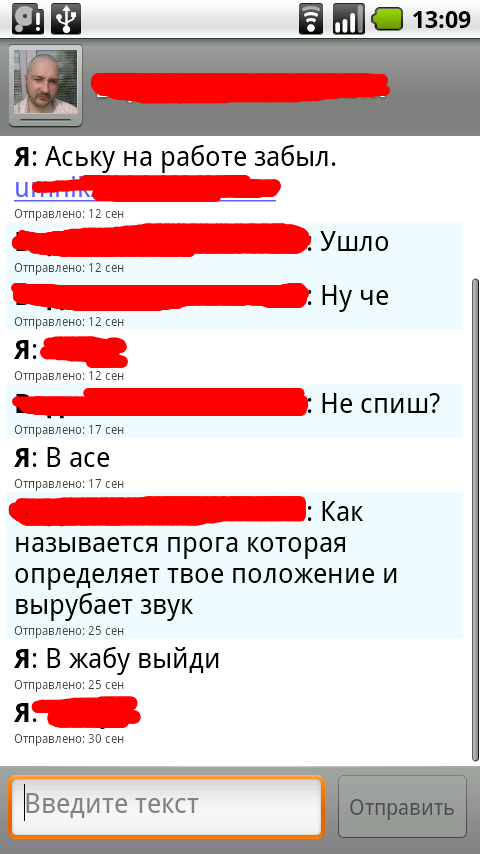
Task: Tap the 'Отправить' send button
Action: (x=402, y=807)
